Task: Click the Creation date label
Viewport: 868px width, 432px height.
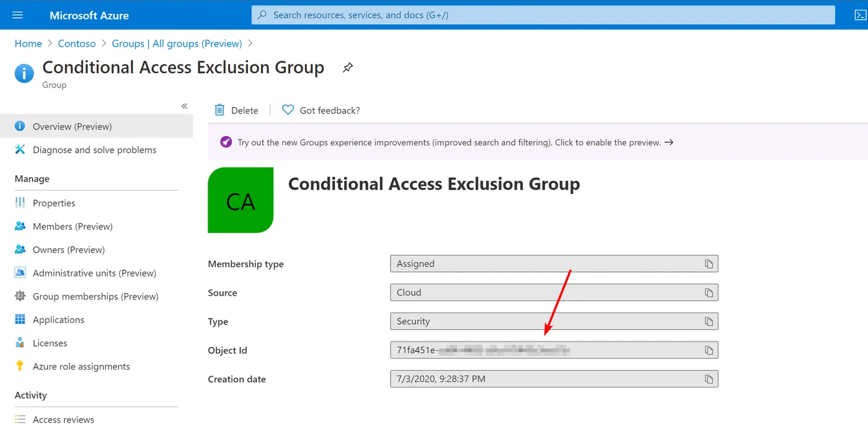Action: (x=237, y=379)
